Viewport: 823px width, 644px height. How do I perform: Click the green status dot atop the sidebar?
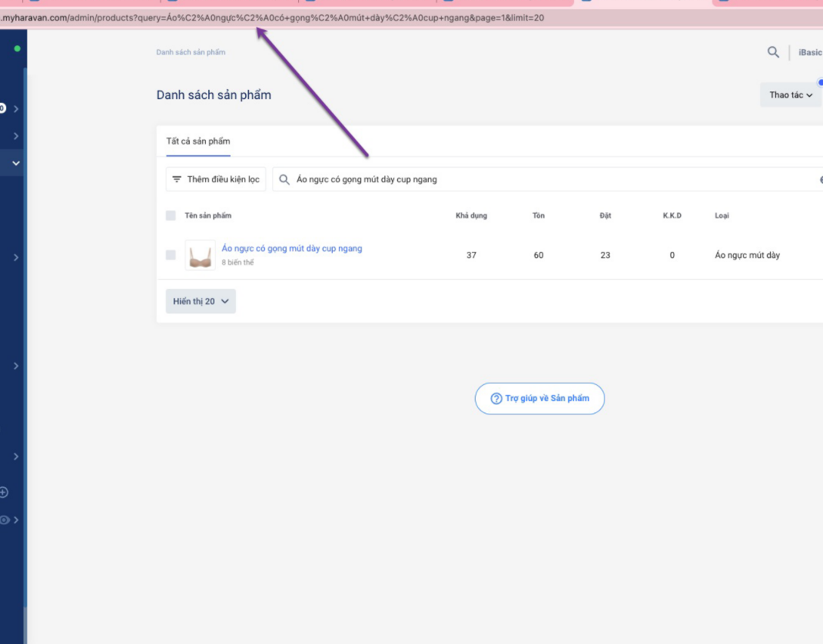[x=17, y=48]
